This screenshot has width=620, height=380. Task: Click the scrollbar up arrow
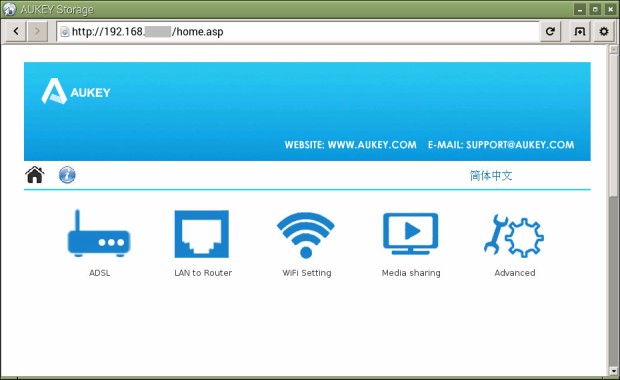(x=614, y=49)
